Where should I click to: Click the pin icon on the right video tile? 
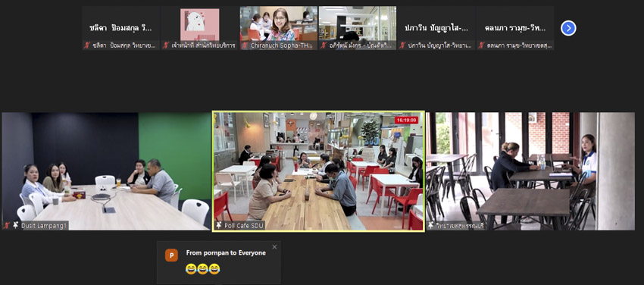(431, 225)
